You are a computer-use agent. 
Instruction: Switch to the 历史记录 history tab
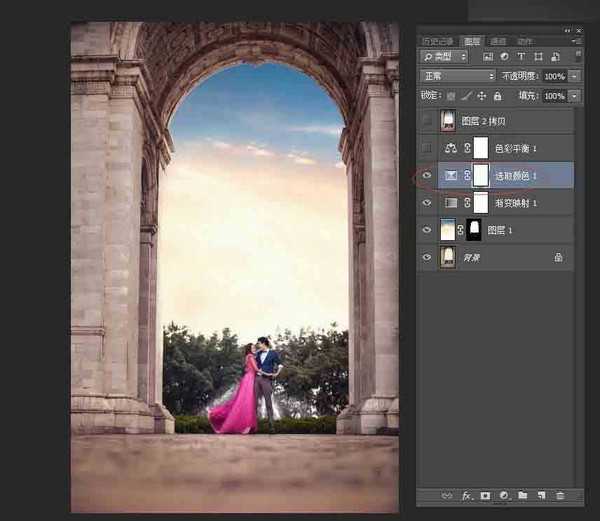[438, 41]
